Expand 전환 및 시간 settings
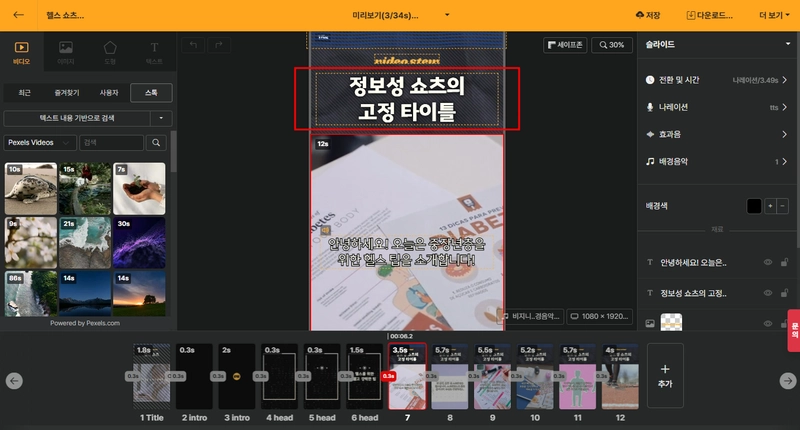800x430 pixels. click(x=716, y=80)
